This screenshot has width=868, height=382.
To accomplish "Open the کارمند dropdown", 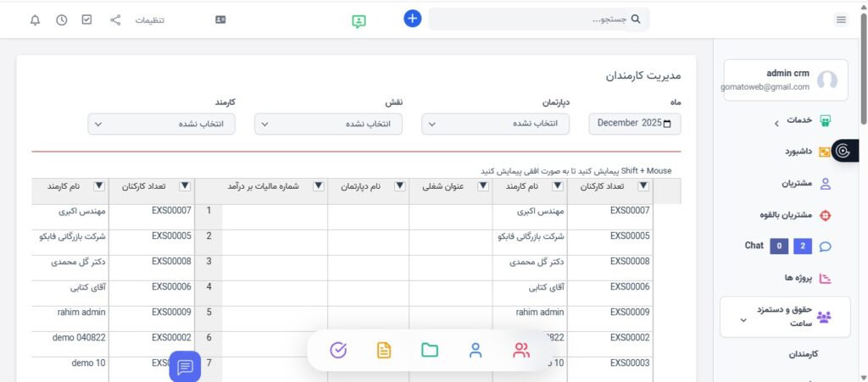I will [x=162, y=124].
